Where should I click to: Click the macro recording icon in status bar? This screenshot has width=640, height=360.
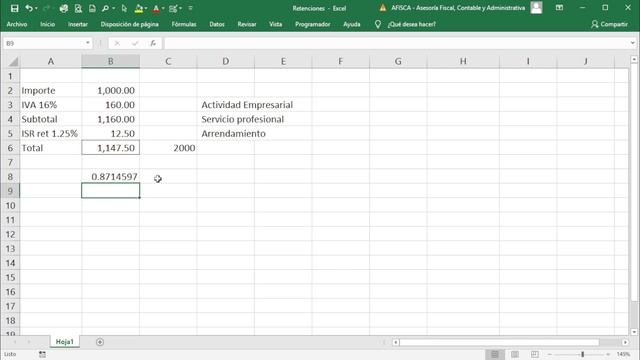pos(42,354)
